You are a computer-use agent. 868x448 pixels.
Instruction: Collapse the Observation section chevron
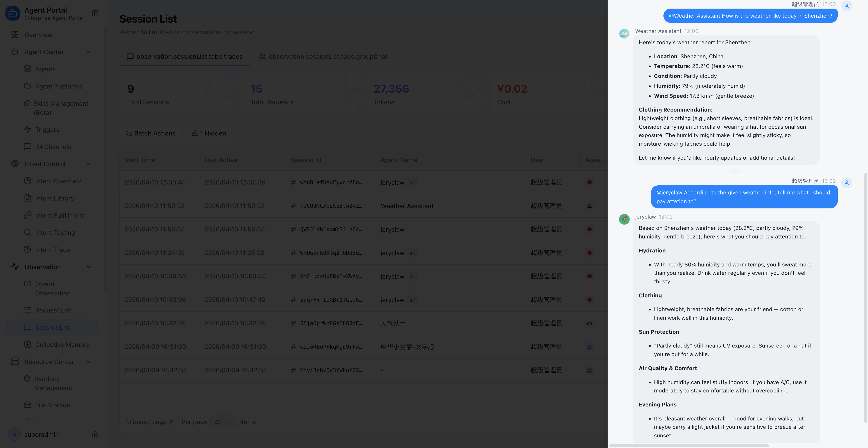(x=89, y=267)
